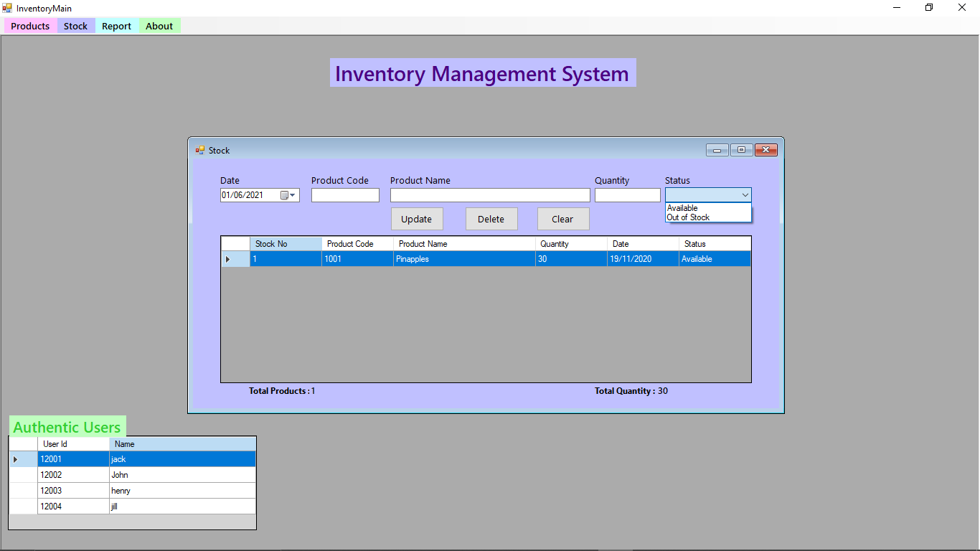Select user id 12003 cell
980x551 pixels.
73,491
